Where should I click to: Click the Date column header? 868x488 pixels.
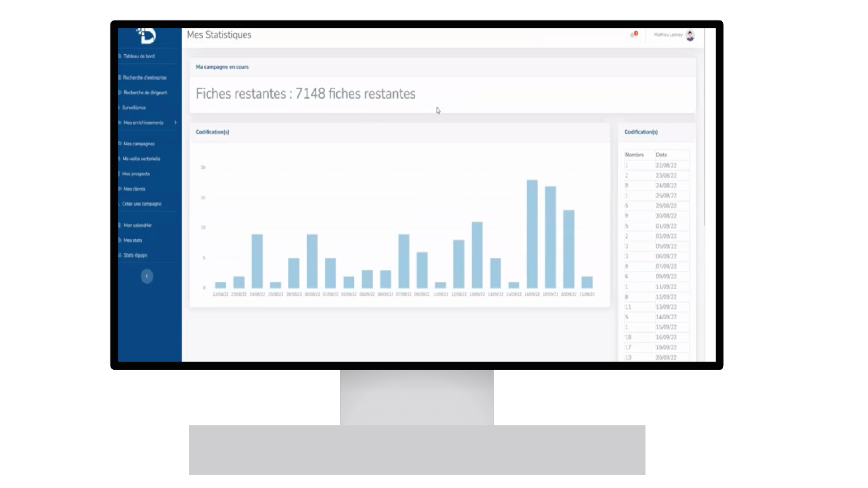661,155
